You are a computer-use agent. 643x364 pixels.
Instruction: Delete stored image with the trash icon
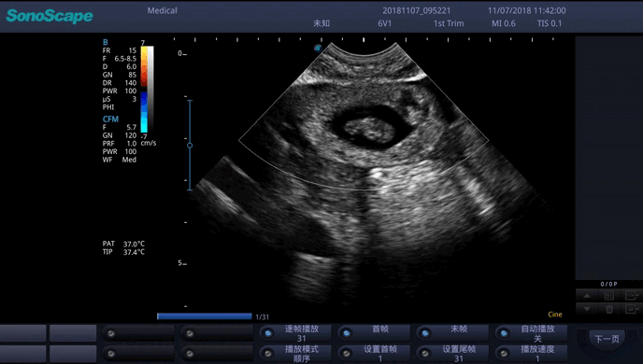click(x=609, y=309)
